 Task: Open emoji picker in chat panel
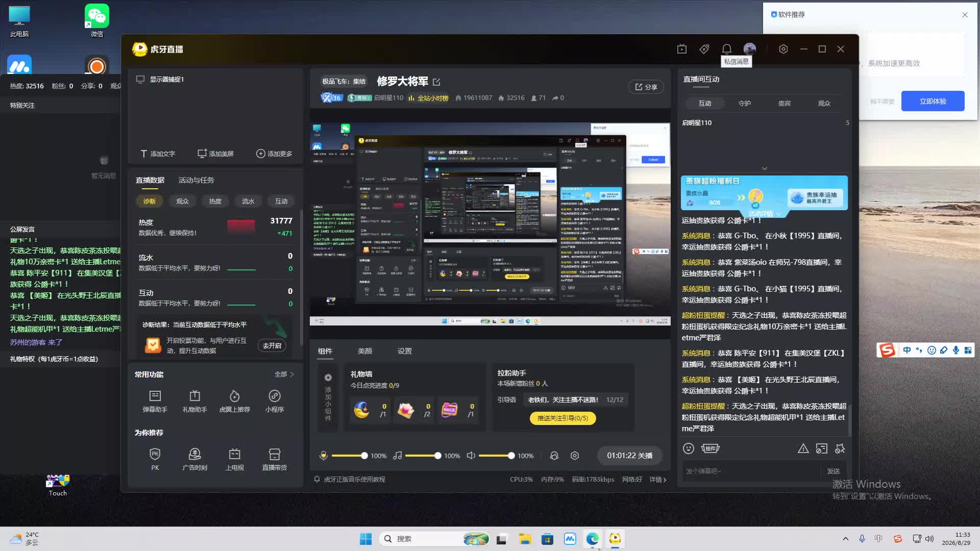pos(689,448)
